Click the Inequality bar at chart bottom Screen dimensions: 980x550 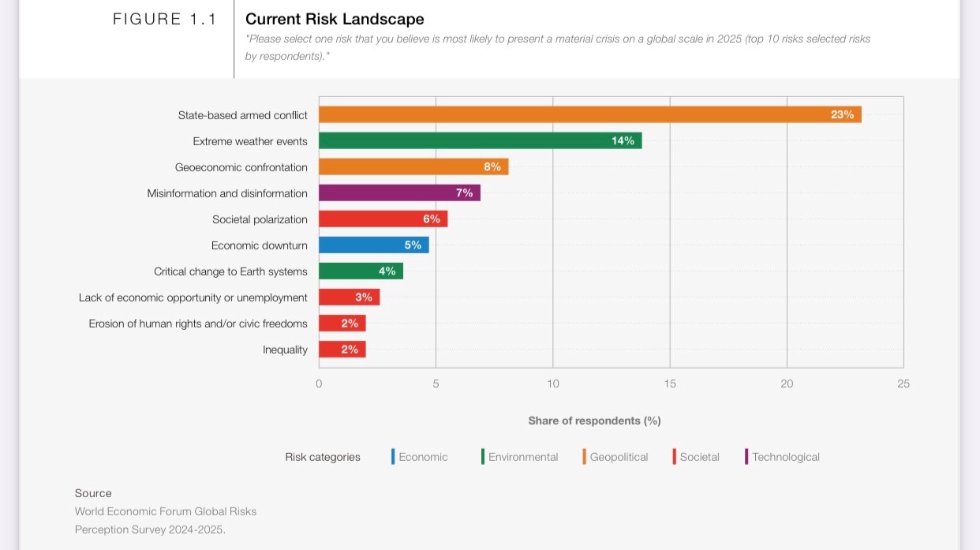[x=342, y=349]
